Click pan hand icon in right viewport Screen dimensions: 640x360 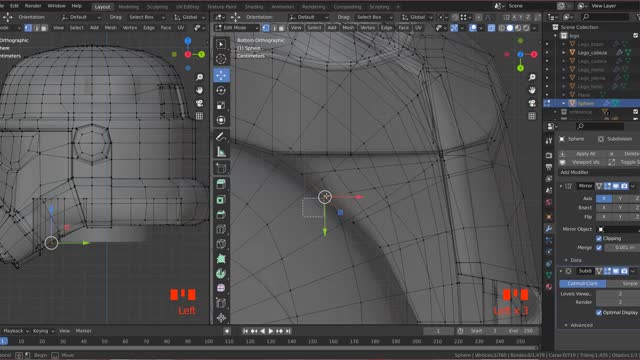(532, 90)
